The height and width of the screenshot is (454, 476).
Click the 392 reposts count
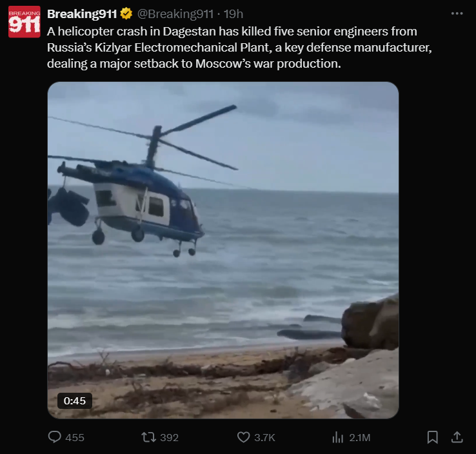pyautogui.click(x=170, y=438)
